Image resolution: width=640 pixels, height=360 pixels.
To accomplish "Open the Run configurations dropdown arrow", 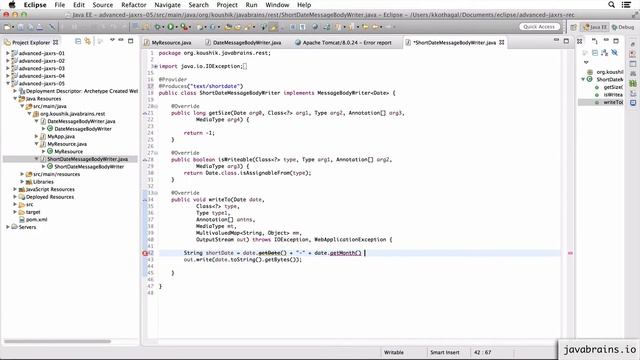I will (176, 27).
